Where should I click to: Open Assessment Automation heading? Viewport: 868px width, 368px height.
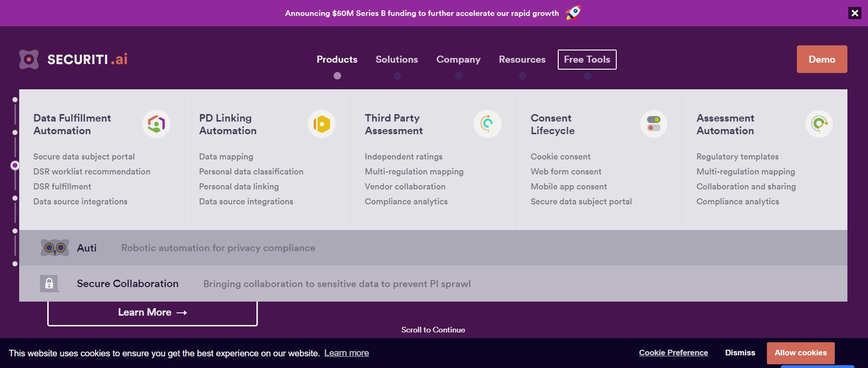click(725, 124)
